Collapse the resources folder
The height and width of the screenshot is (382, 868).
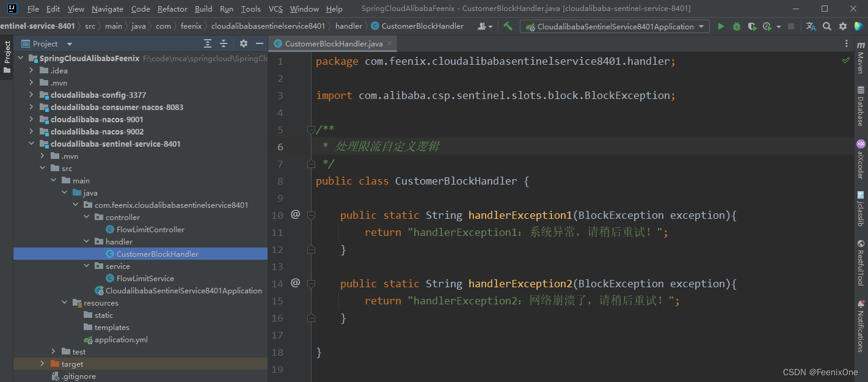pos(65,303)
